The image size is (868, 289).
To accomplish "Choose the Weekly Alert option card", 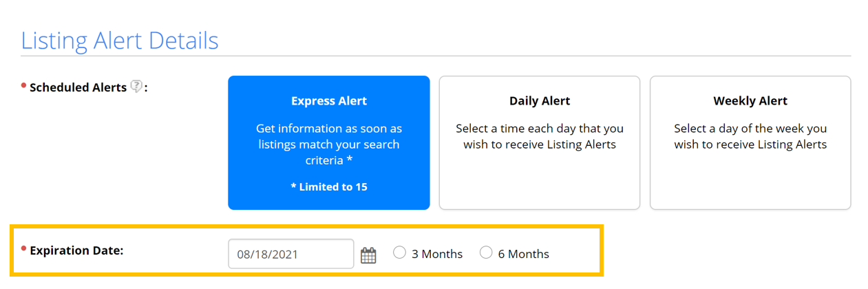I will 750,142.
